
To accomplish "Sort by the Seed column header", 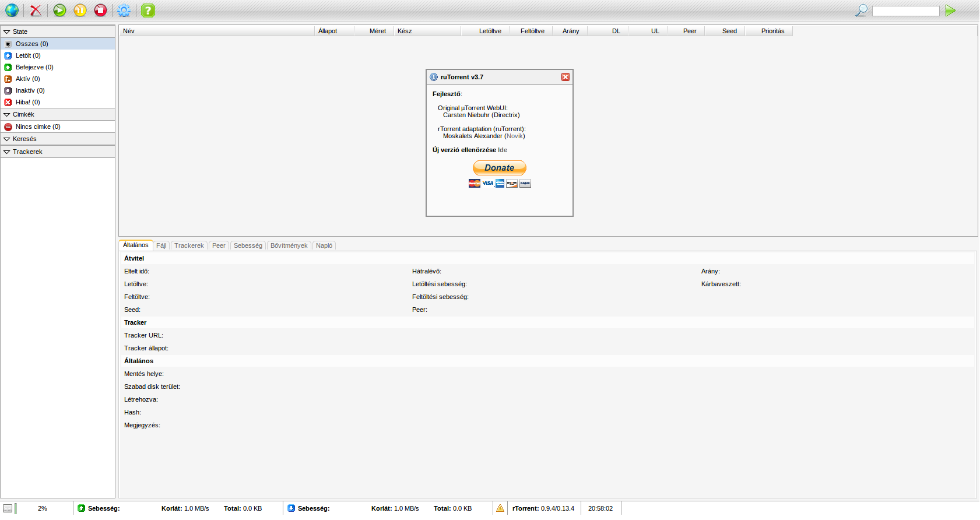I will [725, 31].
